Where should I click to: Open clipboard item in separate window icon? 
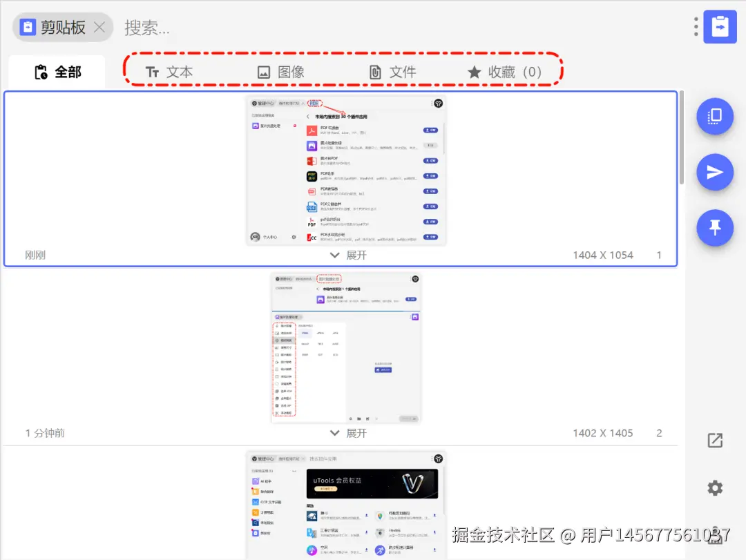(715, 440)
